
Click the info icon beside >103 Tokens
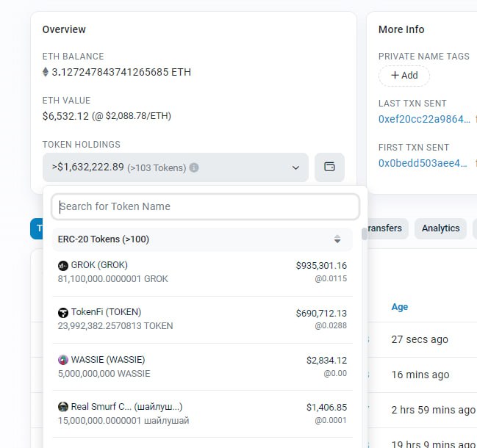194,167
